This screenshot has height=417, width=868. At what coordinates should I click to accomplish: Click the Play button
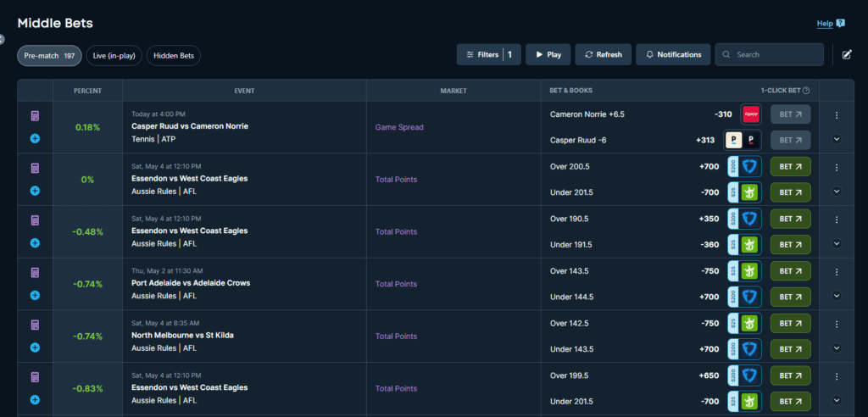pos(548,55)
